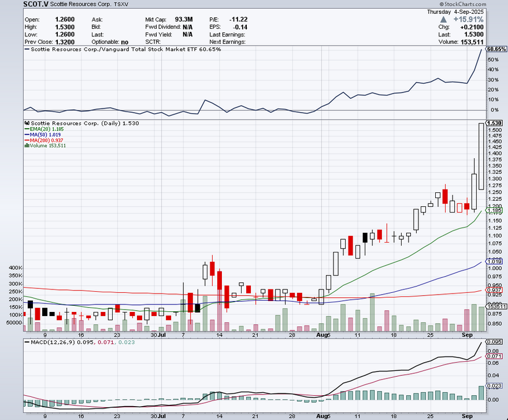Click the 1.530 last price axis tag
The image size is (508, 420).
point(494,123)
